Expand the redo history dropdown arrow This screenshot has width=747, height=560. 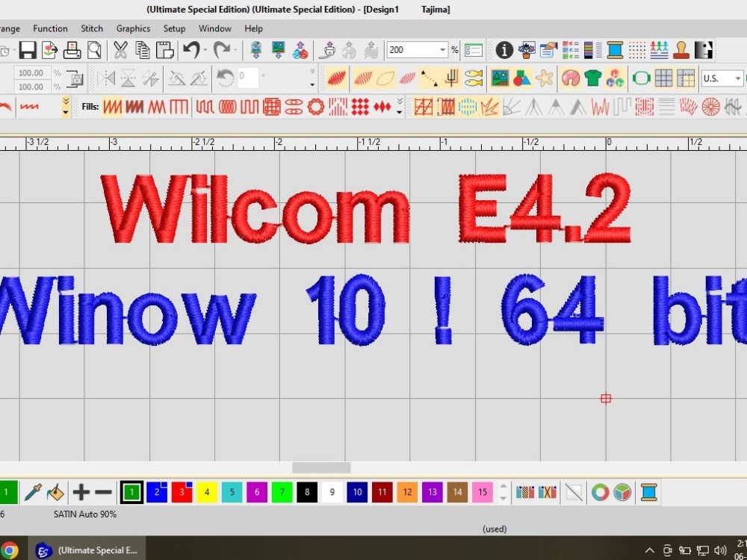point(235,50)
